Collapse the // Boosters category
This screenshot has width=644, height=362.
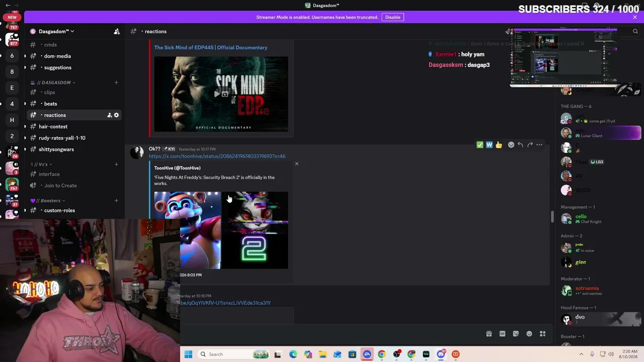tap(48, 201)
